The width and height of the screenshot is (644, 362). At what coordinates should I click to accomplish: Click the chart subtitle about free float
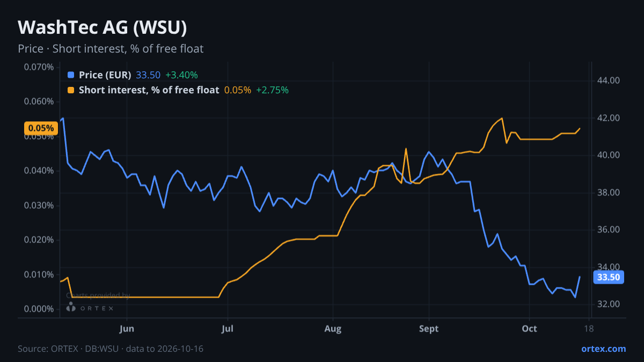click(111, 49)
